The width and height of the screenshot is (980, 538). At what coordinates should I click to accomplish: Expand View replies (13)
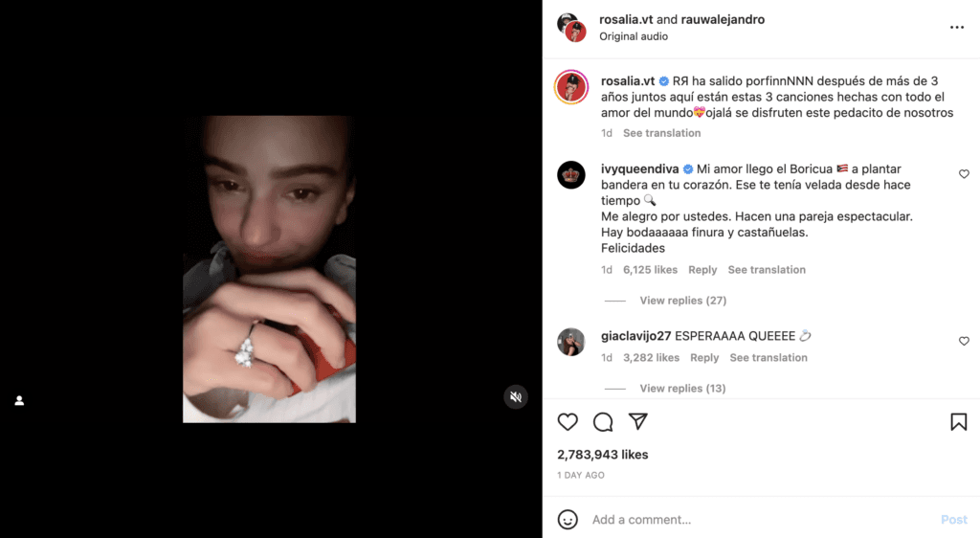coord(682,389)
